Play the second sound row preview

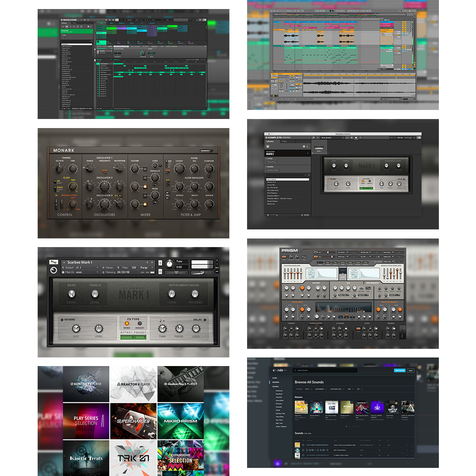(x=303, y=450)
